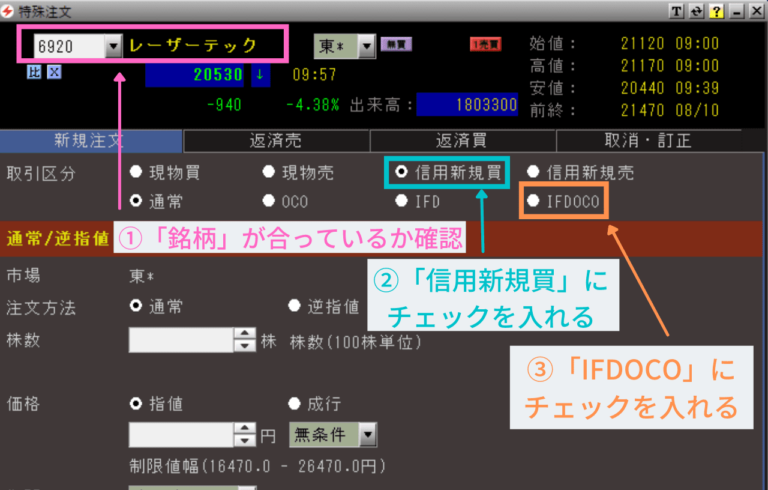This screenshot has height=490, width=768.
Task: Click the T icon in title bar
Action: [677, 11]
